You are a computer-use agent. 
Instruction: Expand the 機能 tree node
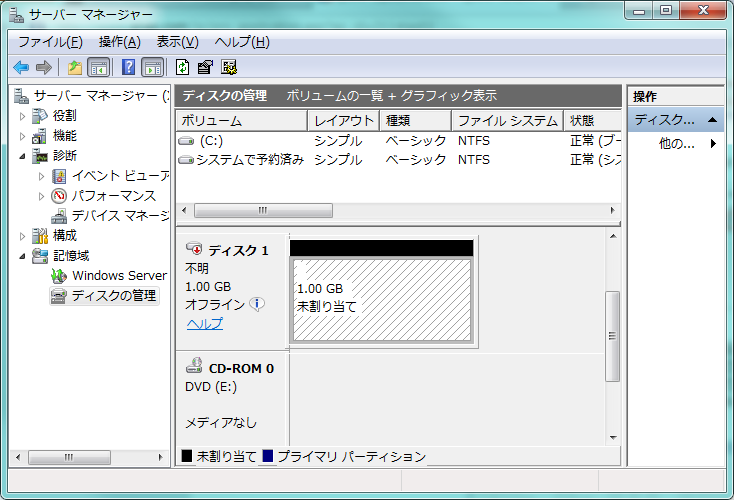click(22, 136)
